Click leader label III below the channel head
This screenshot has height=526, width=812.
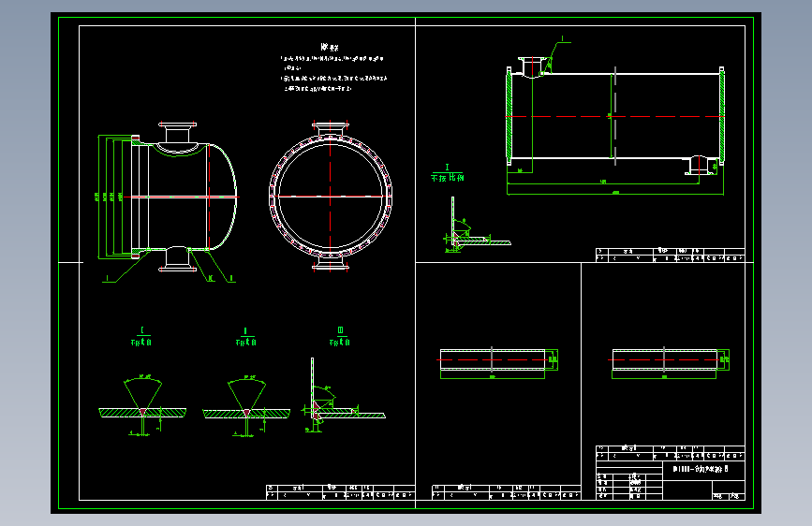(x=210, y=279)
